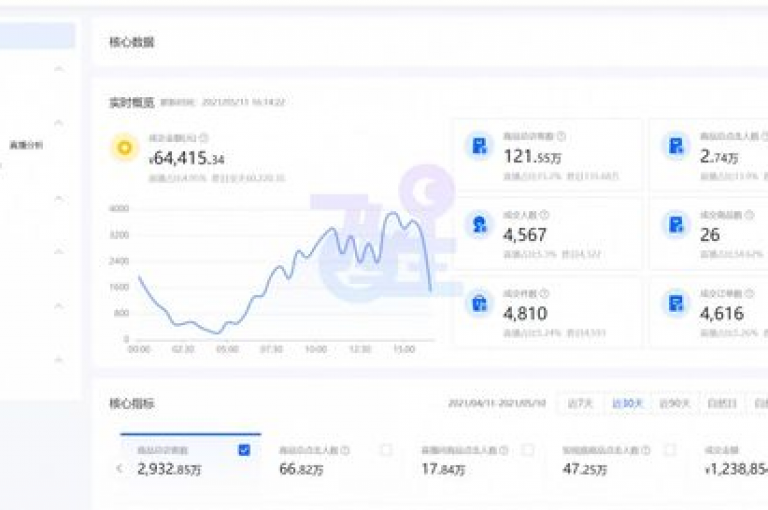768x510 pixels.
Task: Select the 近7天 range tab
Action: (580, 403)
